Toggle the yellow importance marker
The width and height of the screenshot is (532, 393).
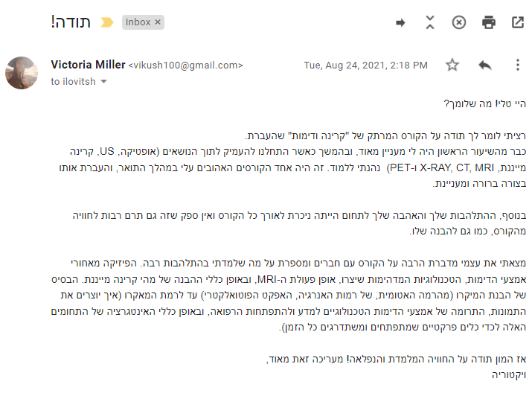pyautogui.click(x=107, y=22)
